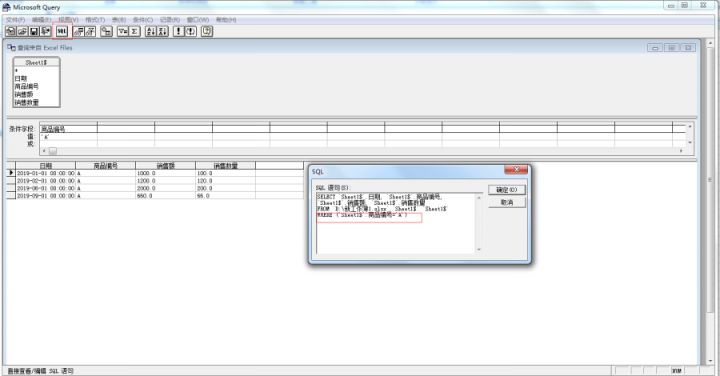Viewport: 720px width, 376px height.
Task: Click the criteria grid horizontal scrollbar thumb
Action: pos(53,151)
